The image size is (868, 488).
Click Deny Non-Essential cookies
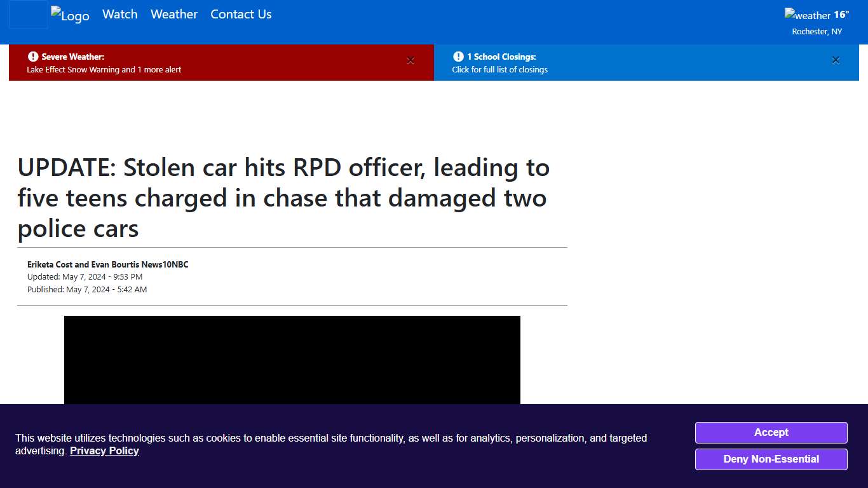coord(771,459)
